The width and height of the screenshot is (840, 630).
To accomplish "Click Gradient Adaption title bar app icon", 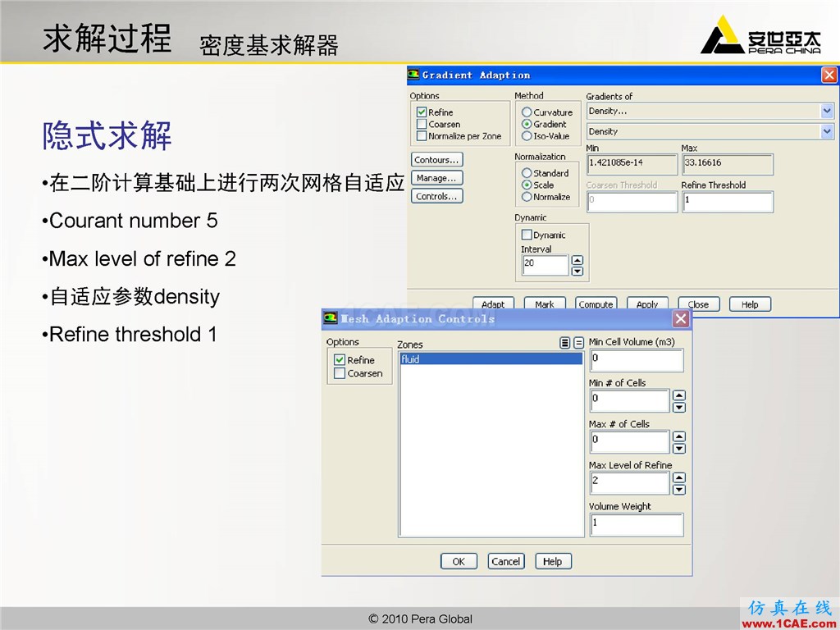I will pos(413,75).
